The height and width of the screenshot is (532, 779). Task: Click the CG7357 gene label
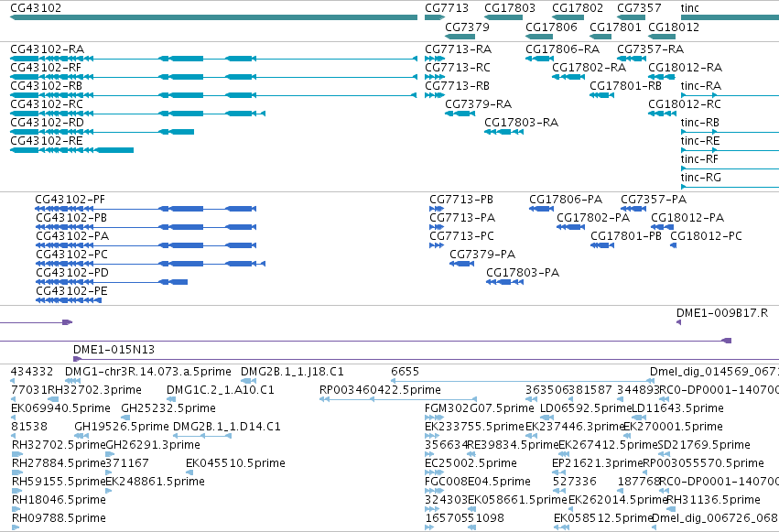(x=639, y=8)
